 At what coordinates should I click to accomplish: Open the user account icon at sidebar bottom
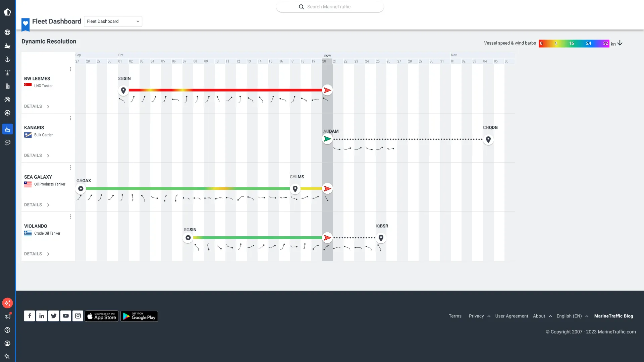tap(7, 343)
